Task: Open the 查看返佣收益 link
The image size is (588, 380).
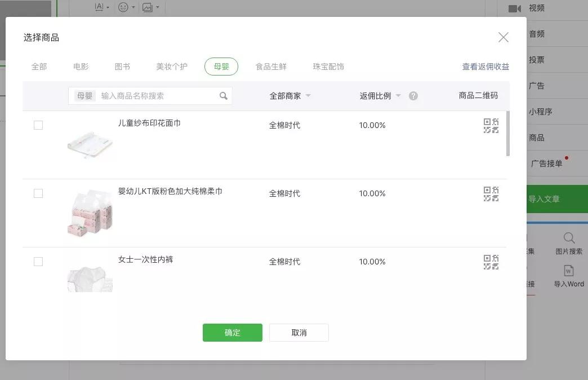Action: 485,67
